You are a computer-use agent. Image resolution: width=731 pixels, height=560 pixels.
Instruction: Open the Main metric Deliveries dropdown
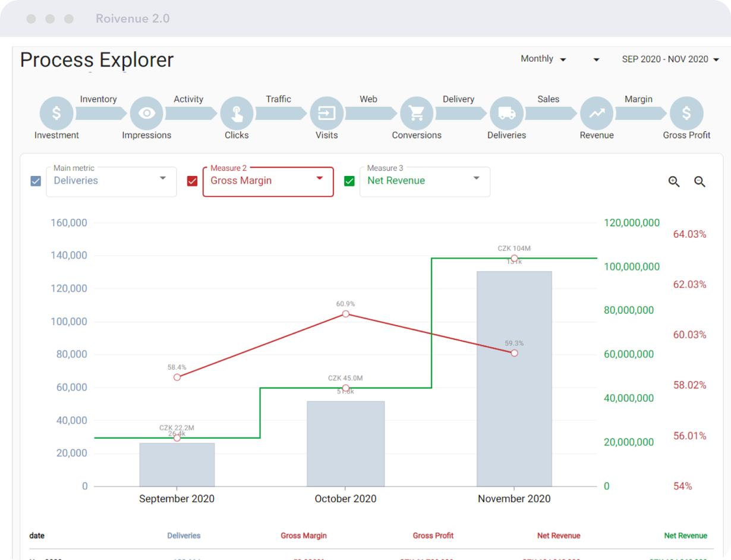(x=111, y=181)
